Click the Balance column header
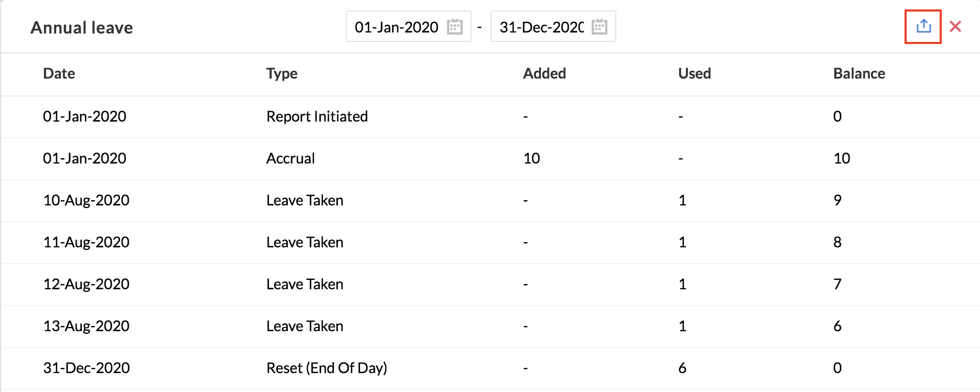 [858, 73]
